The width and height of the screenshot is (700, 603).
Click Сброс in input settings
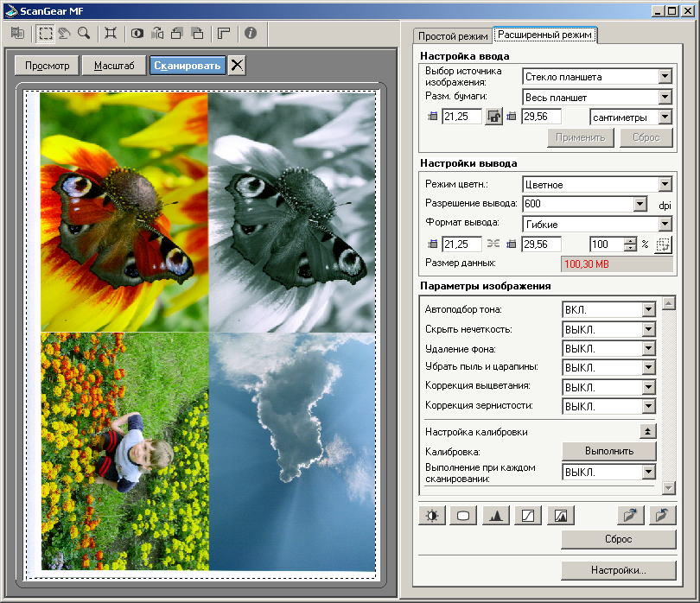[x=646, y=137]
